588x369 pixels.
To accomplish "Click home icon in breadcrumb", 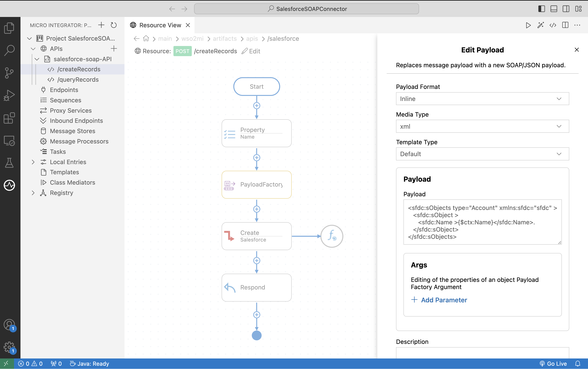I will click(146, 39).
